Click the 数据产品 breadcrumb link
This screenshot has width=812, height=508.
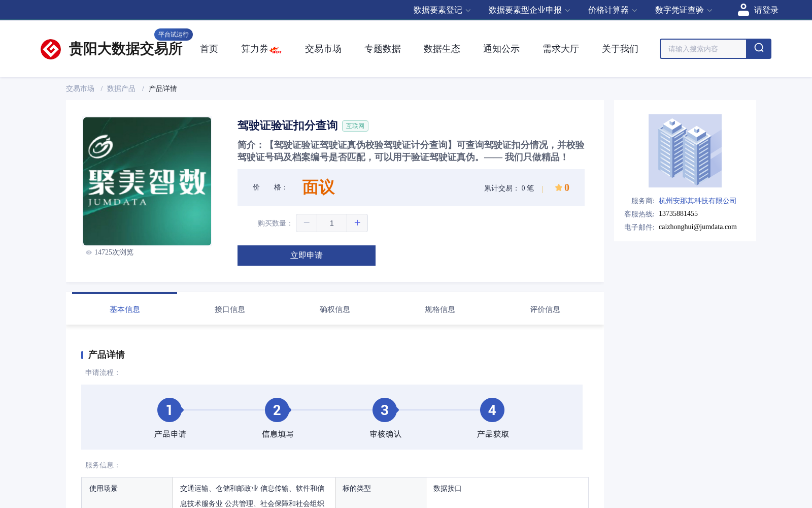(x=121, y=88)
